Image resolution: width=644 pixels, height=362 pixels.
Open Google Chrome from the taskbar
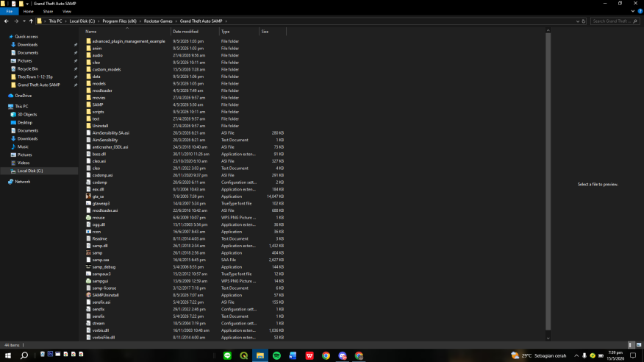point(326,355)
